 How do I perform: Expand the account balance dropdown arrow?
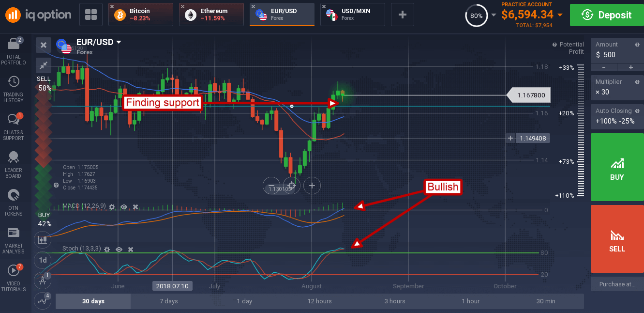pyautogui.click(x=560, y=15)
